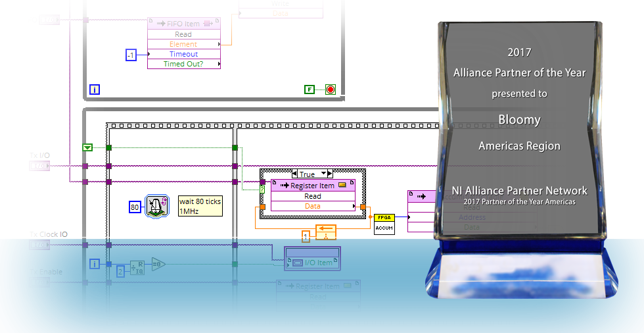Go to the previous case with left arrow
The image size is (644, 333).
pos(294,174)
